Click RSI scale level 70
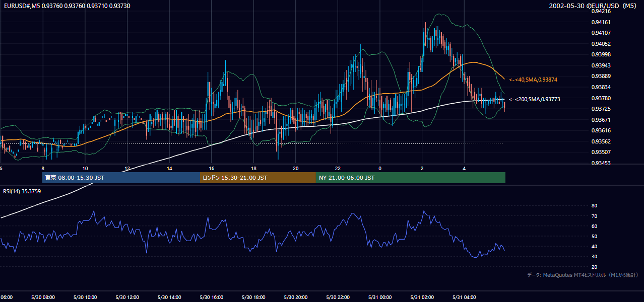Screen dimensions: 644x302 (594, 216)
